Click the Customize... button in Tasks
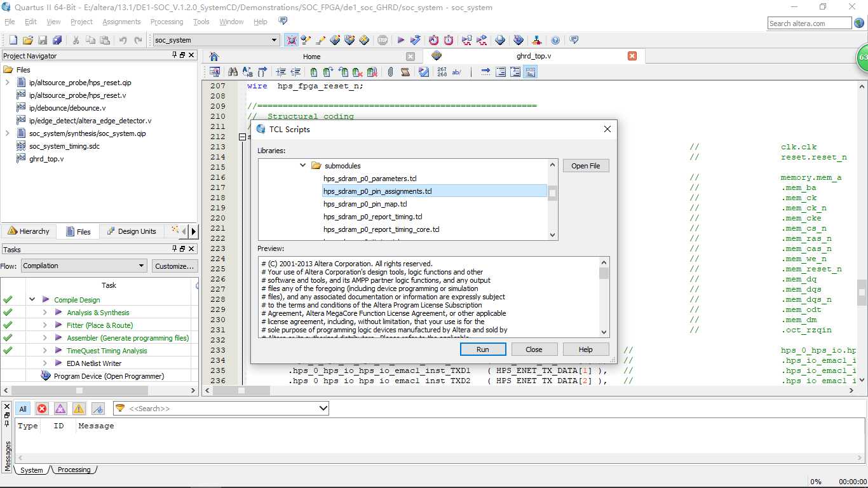 tap(175, 266)
